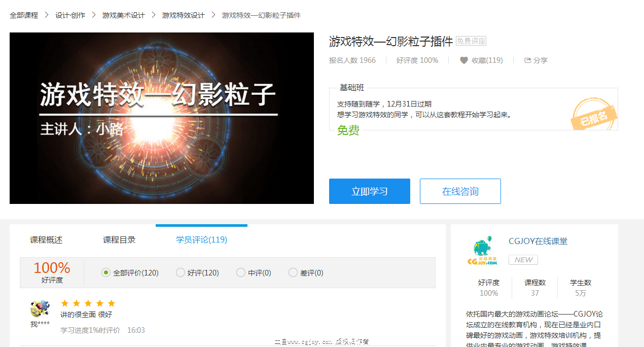This screenshot has width=644, height=347.
Task: Click the 免费讲座 tag next to title
Action: [471, 41]
